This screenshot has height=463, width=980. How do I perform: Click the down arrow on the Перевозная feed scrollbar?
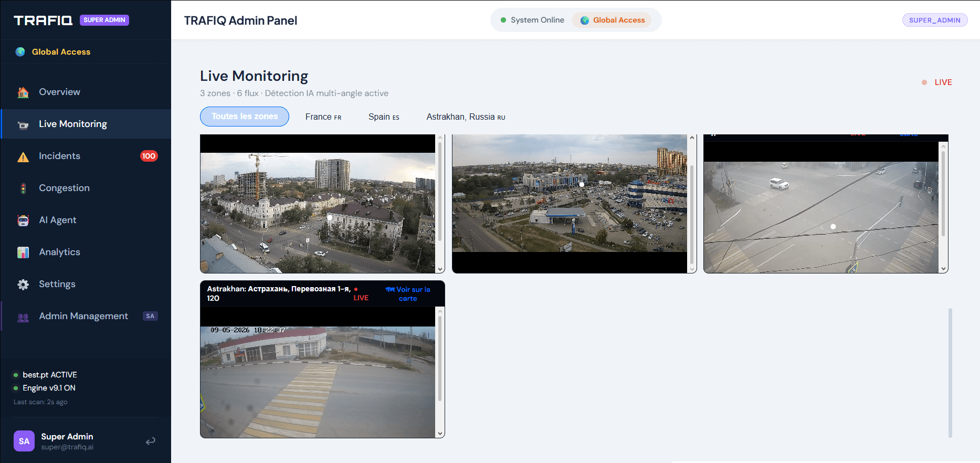pos(440,434)
